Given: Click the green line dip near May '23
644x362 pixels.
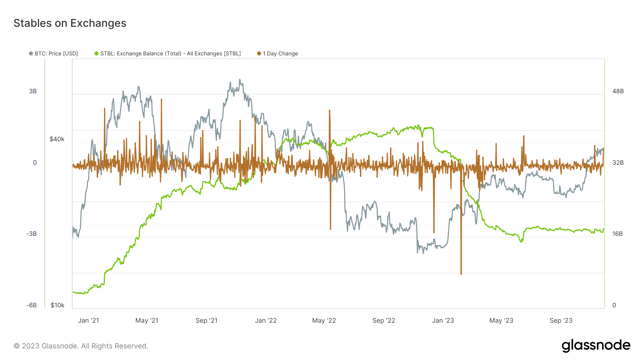Looking at the screenshot, I should pyautogui.click(x=521, y=242).
